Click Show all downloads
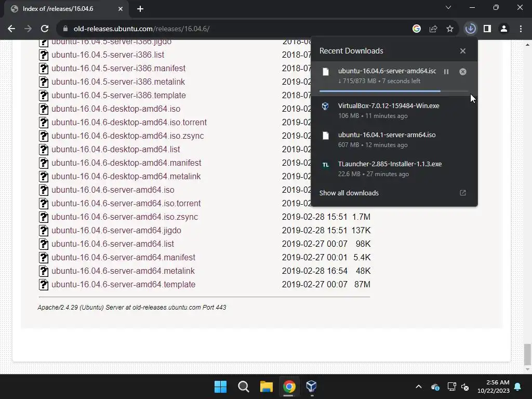 click(x=349, y=193)
